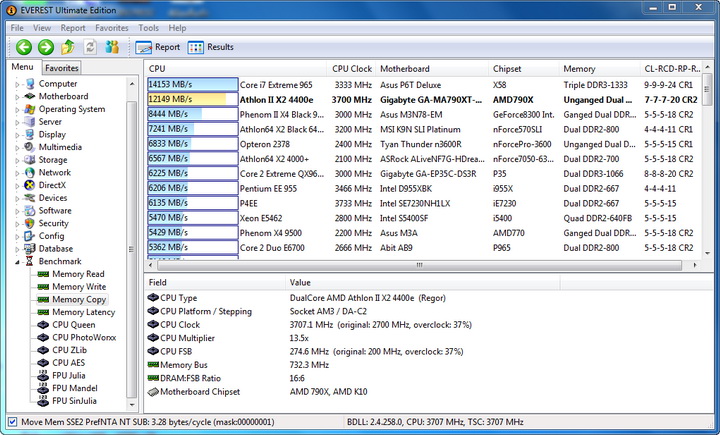Screen dimensions: 720x435
Task: Collapse the Benchmark tree node
Action: [17, 262]
